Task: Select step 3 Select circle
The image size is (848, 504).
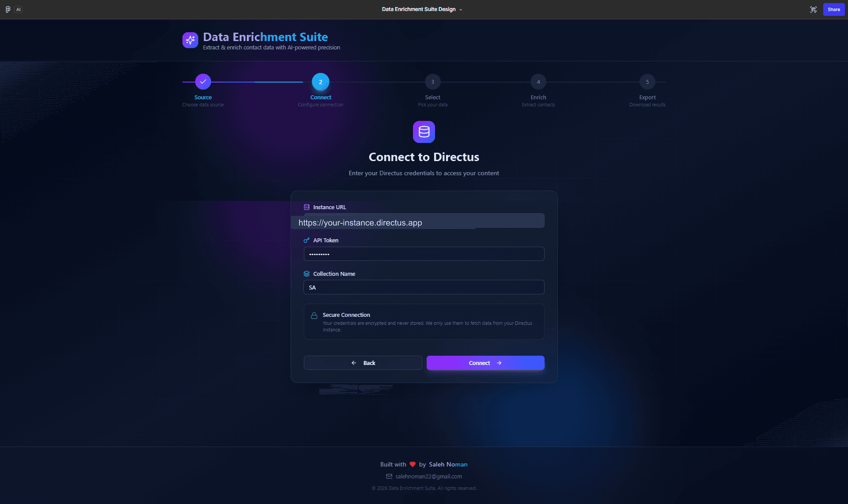Action: 433,82
